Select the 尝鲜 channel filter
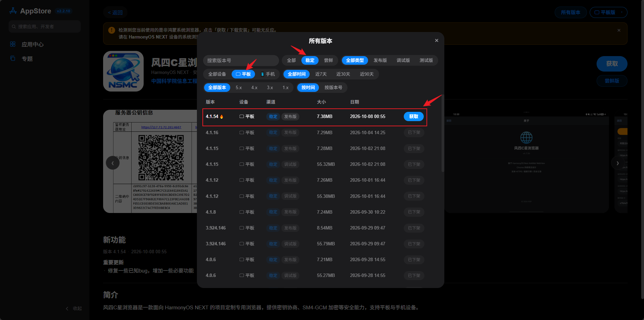This screenshot has height=320, width=644. (x=329, y=60)
